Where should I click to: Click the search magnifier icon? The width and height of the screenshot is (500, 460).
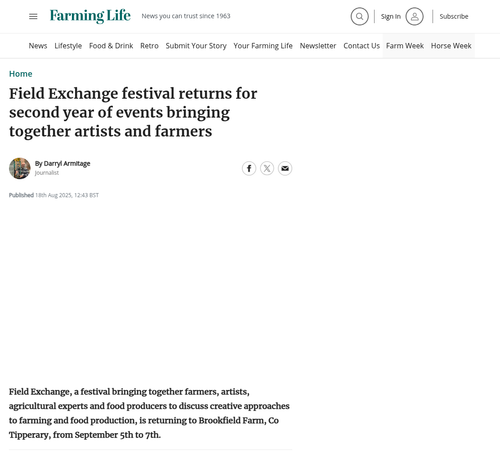[359, 16]
